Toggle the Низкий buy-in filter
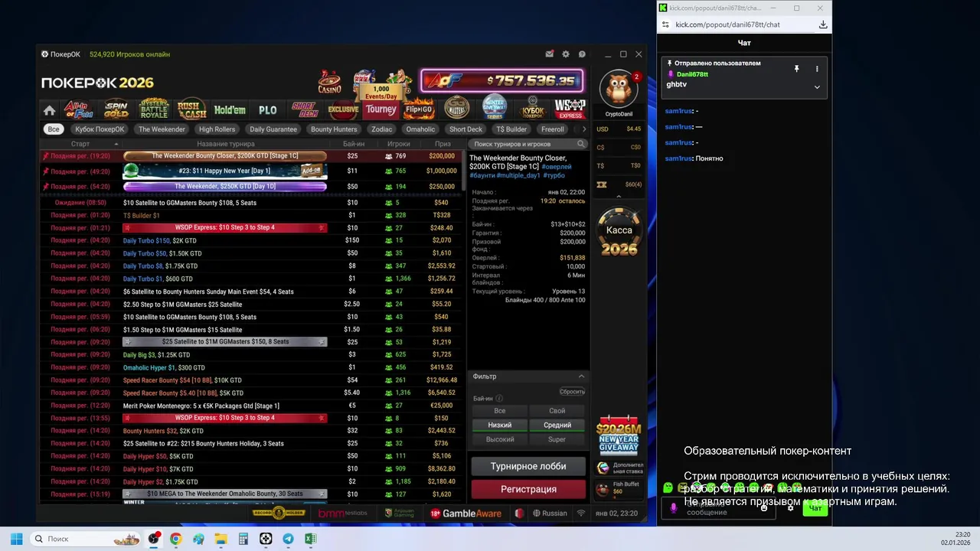The image size is (980, 551). [499, 425]
